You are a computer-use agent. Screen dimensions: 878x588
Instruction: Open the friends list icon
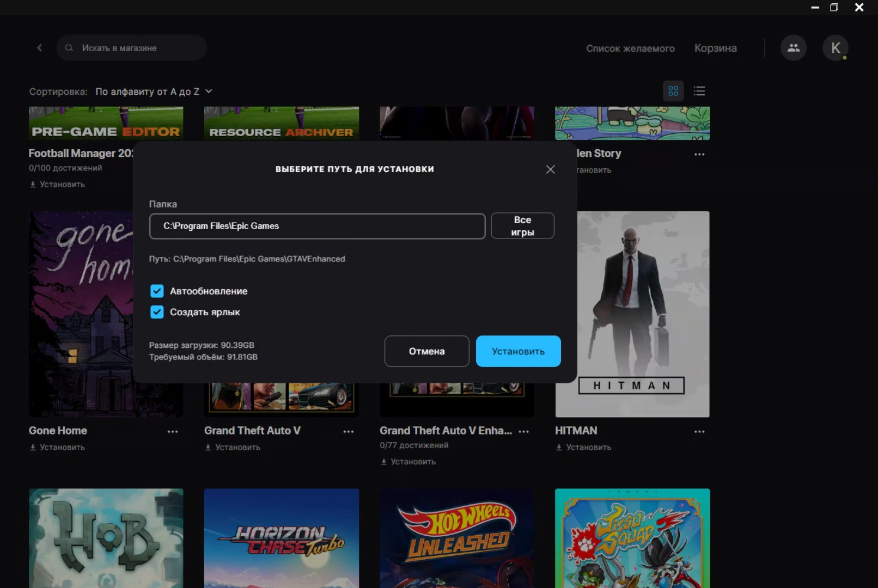[794, 48]
